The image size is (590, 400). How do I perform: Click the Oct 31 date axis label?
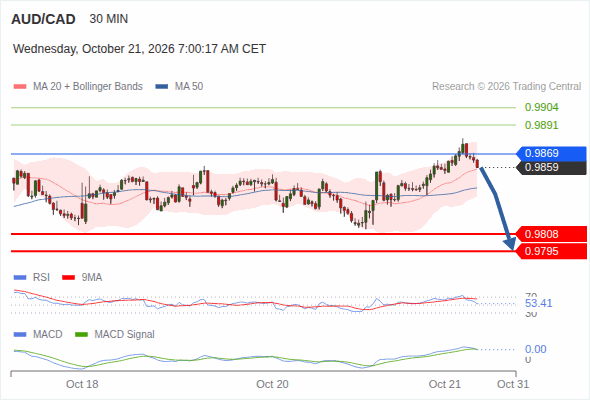tap(513, 384)
